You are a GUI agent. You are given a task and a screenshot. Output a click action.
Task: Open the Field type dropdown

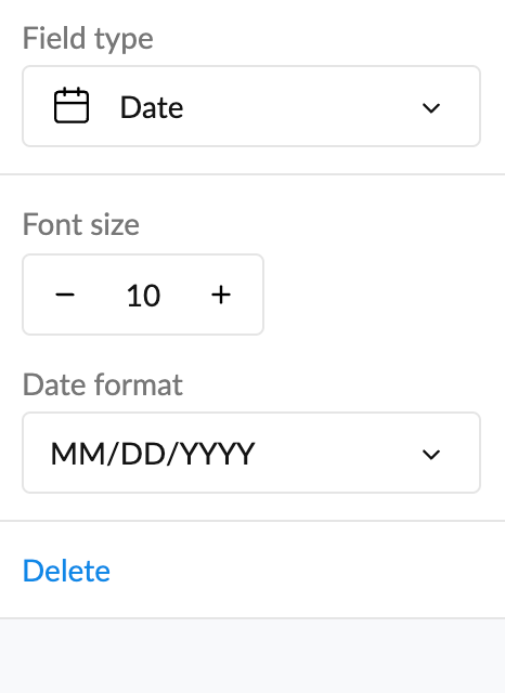pos(251,106)
